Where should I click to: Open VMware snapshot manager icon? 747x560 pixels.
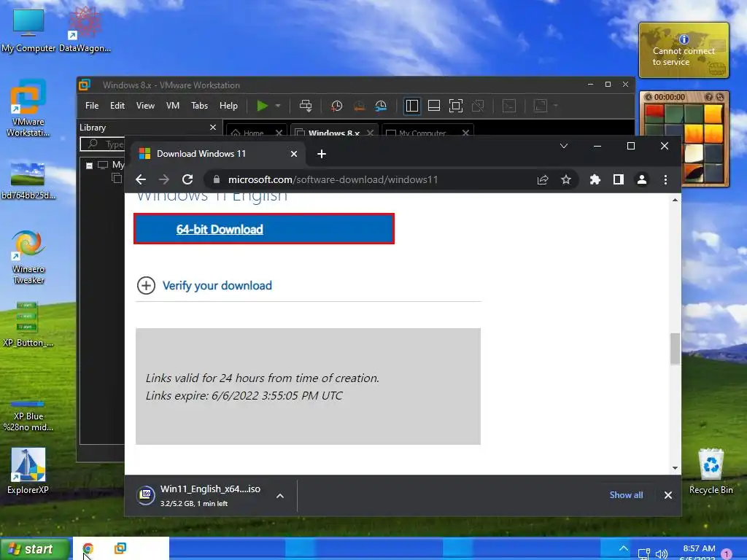click(381, 106)
